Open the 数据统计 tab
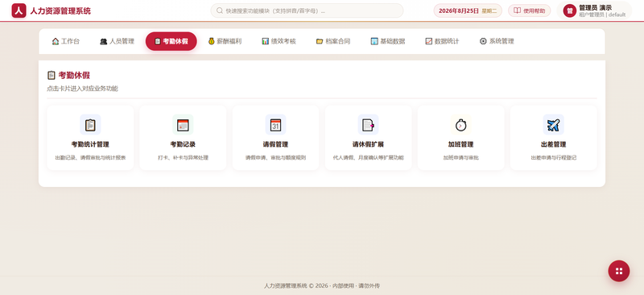This screenshot has width=644, height=295. point(442,41)
